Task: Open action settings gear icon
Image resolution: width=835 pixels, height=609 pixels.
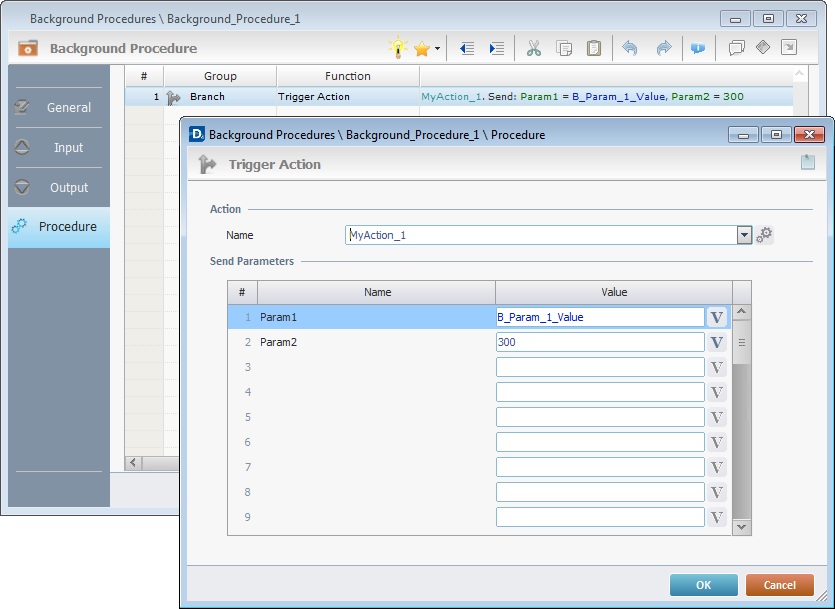Action: 765,235
